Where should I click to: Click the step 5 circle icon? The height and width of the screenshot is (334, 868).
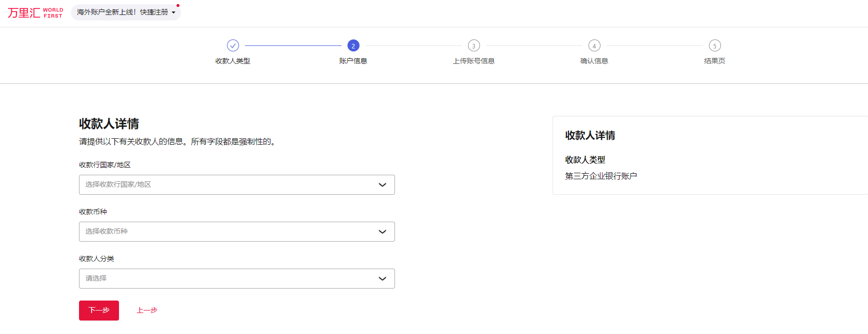(714, 45)
